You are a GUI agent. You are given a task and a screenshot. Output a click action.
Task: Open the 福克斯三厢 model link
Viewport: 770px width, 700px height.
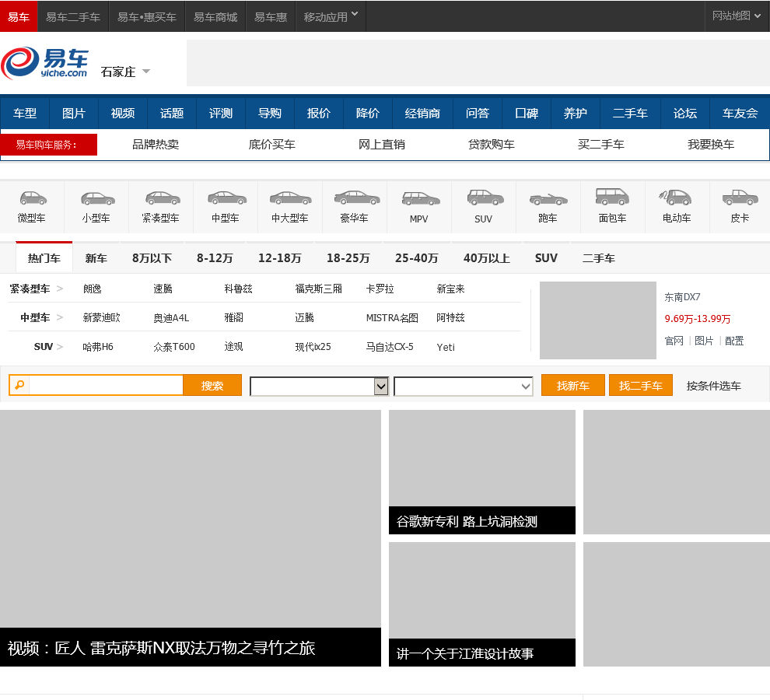pos(318,289)
